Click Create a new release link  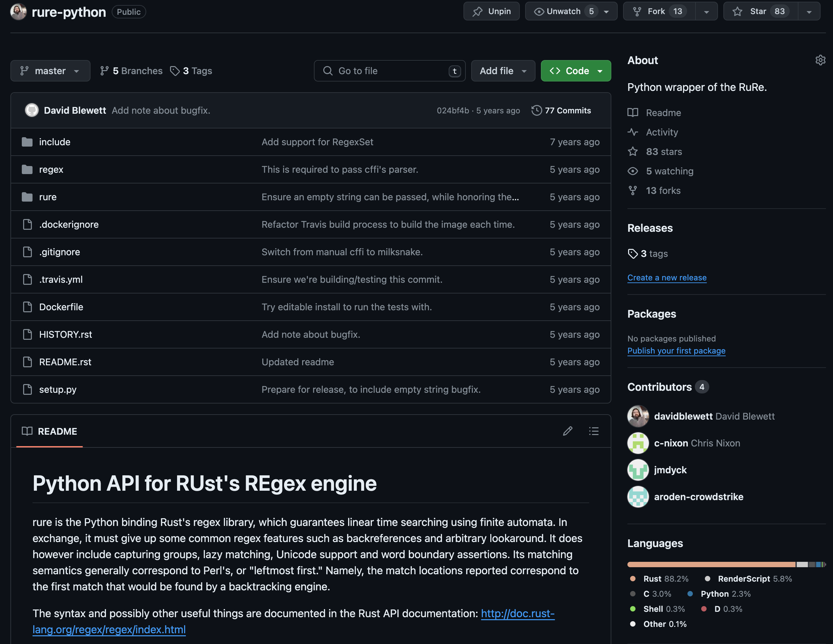667,278
